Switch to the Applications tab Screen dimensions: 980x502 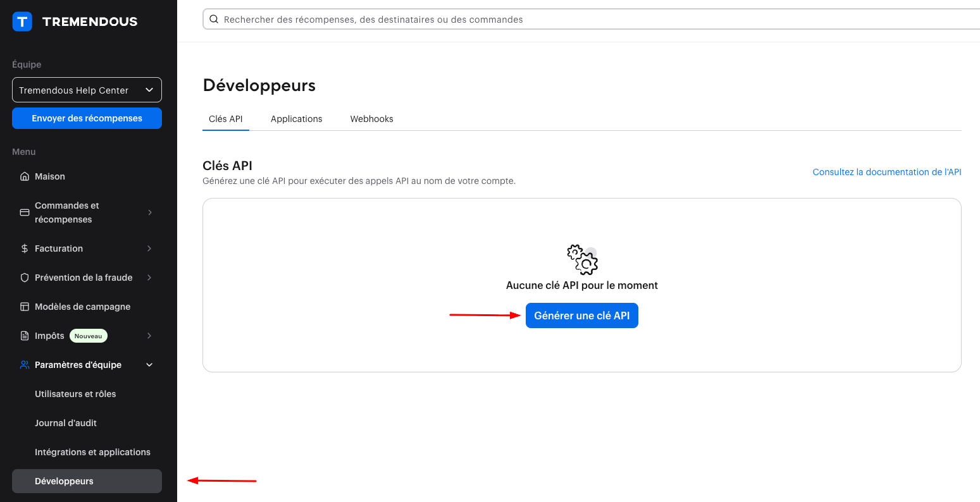coord(296,119)
